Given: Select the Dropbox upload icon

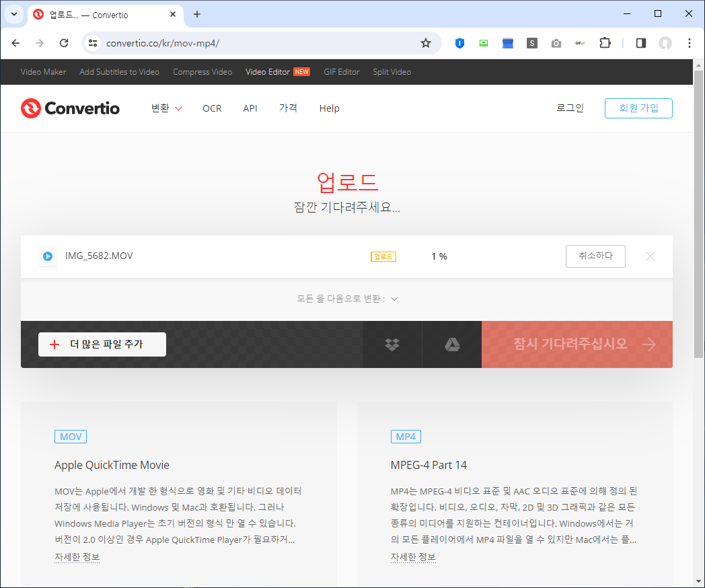Looking at the screenshot, I should (392, 344).
